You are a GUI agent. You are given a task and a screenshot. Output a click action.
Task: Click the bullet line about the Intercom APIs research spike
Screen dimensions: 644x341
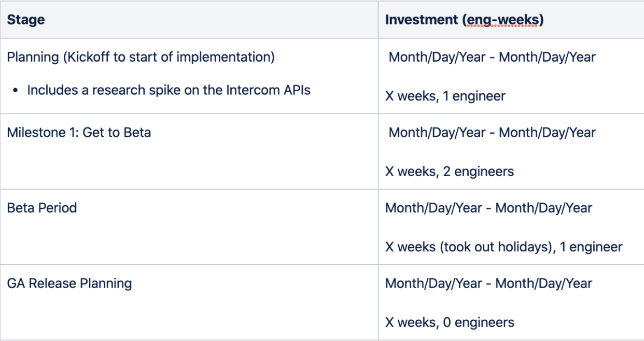169,90
